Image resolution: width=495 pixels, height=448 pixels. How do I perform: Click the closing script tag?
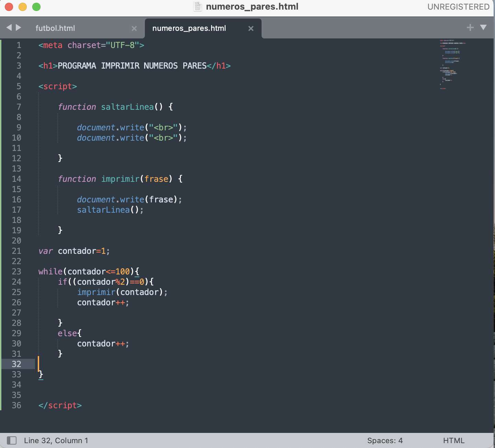pyautogui.click(x=60, y=405)
